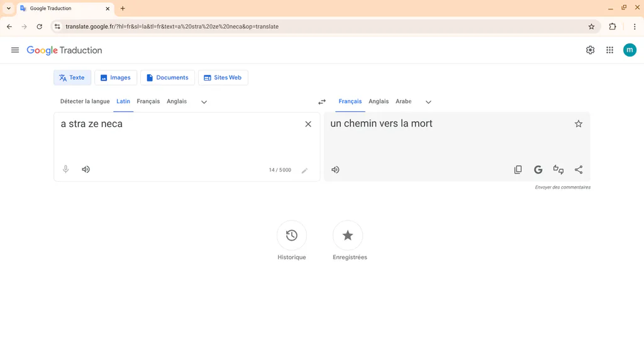Screen dimensions: 644x342
Task: Listen to the French translation audio
Action: coord(336,170)
